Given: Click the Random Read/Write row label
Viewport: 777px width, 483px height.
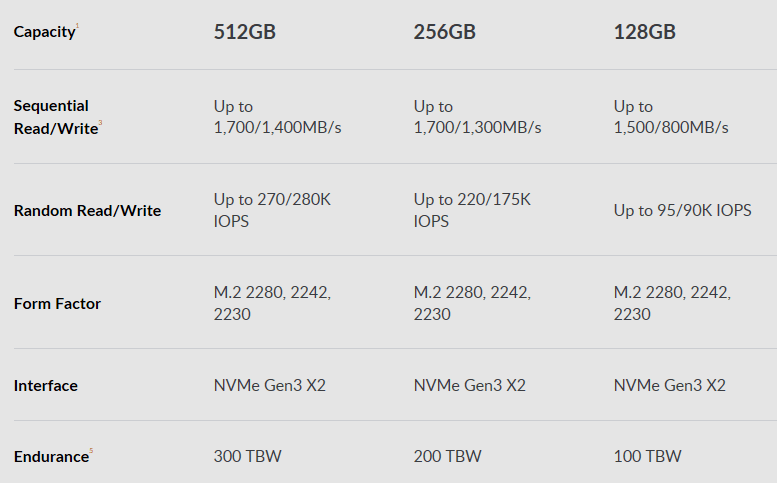Looking at the screenshot, I should (x=87, y=211).
